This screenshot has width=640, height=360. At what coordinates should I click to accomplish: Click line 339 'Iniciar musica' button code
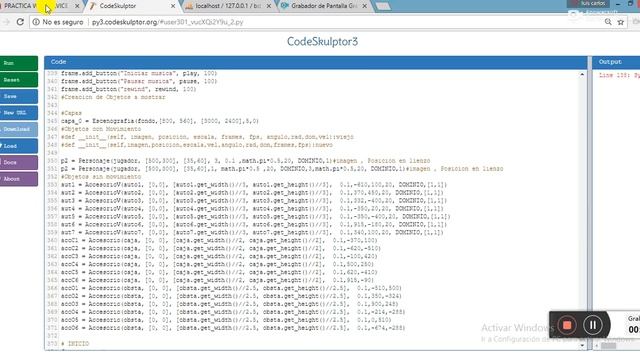(139, 73)
